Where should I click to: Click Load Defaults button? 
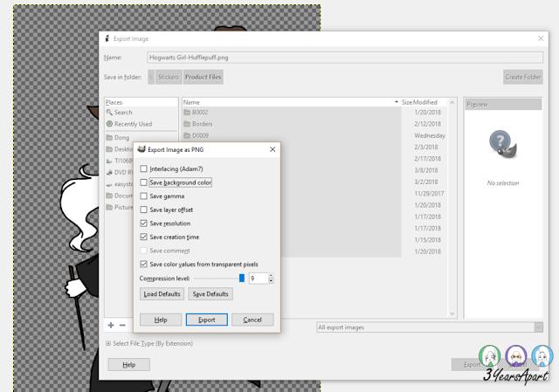[162, 294]
